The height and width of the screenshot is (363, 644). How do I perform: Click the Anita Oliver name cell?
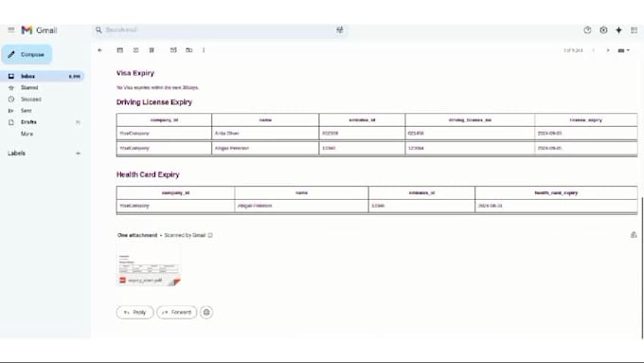click(x=265, y=134)
